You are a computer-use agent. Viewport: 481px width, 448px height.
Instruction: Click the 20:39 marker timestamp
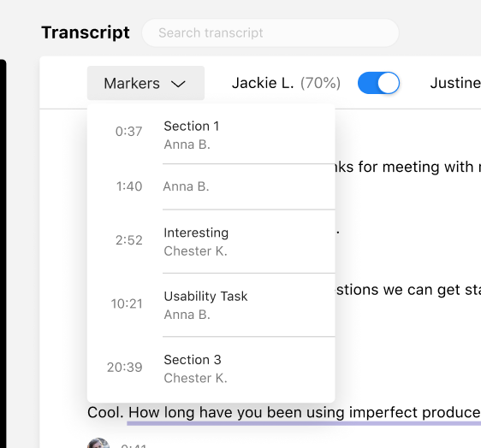(125, 367)
